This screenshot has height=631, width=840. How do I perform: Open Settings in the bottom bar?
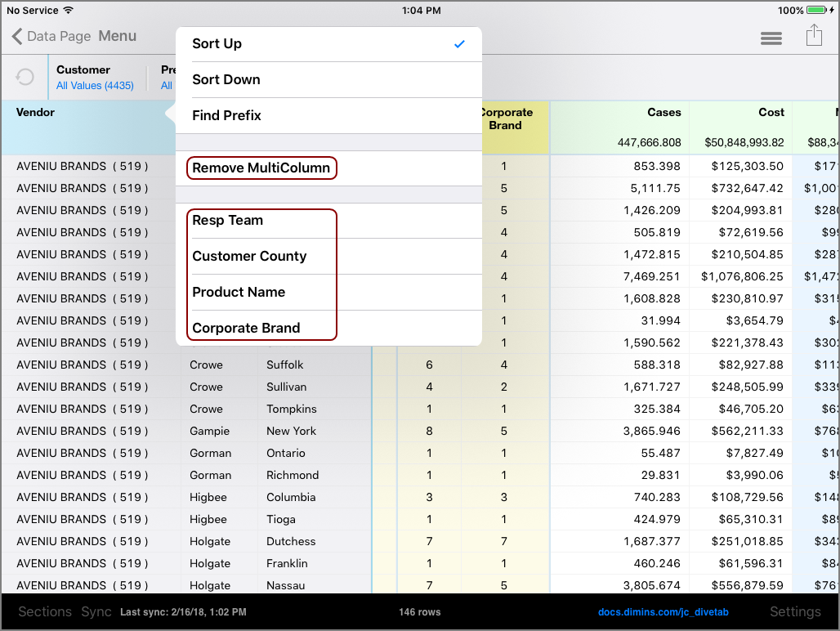794,612
